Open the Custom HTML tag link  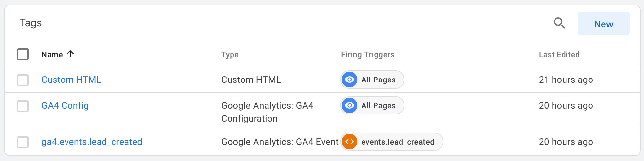(x=71, y=80)
